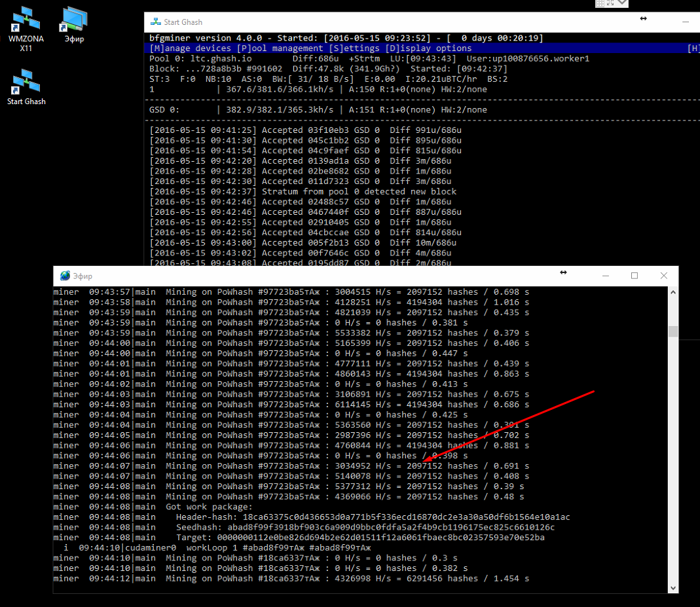The image size is (700, 607).
Task: Open the WMZONA X11 desktop shortcut
Action: point(26,22)
